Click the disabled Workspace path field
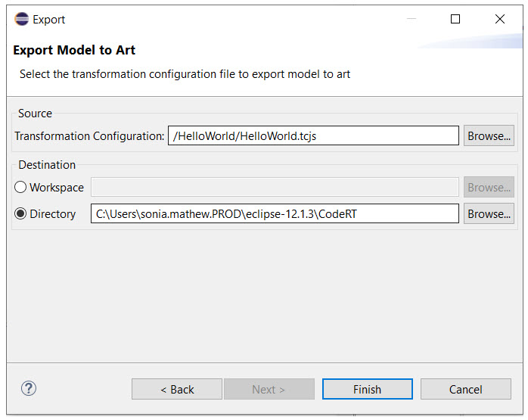Screen dimensions: 528x420 point(275,187)
